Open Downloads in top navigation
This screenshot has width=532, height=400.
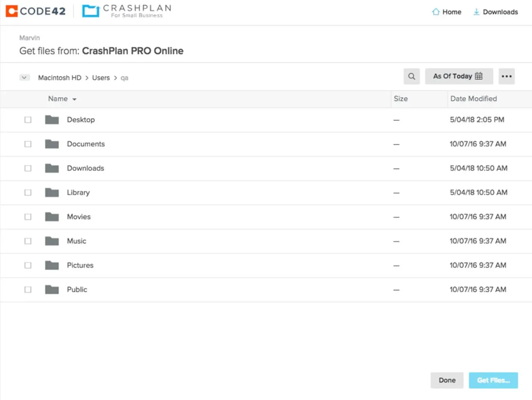coord(496,12)
